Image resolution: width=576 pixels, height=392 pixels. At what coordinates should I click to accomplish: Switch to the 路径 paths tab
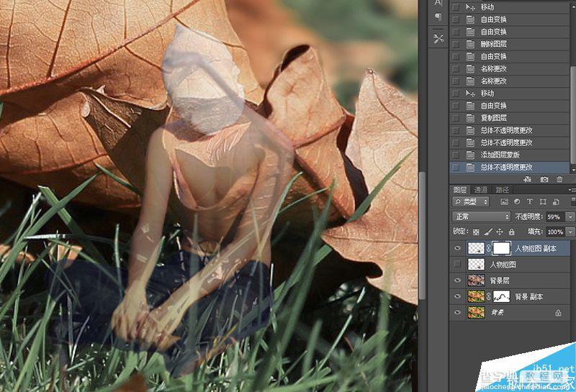tap(502, 190)
